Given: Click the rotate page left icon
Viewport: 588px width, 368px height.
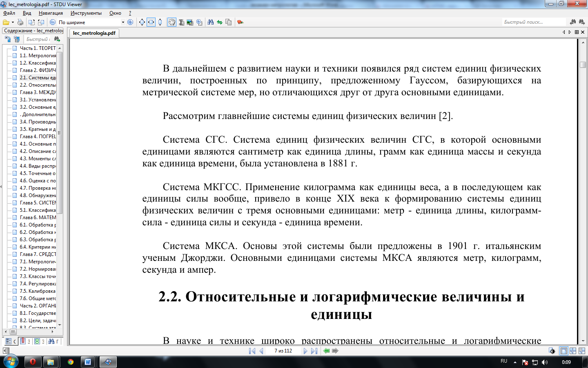Looking at the screenshot, I should [31, 22].
